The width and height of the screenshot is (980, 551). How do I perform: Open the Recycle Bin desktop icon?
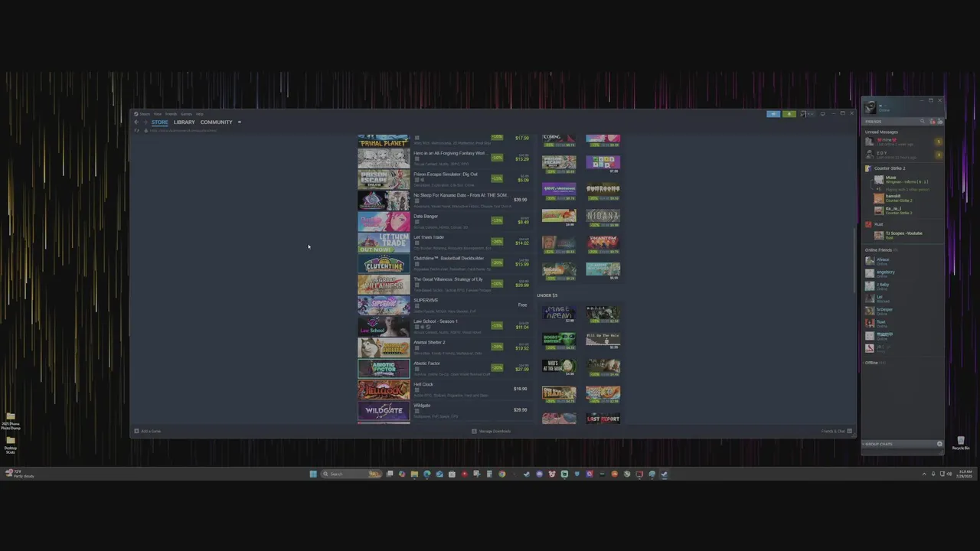click(961, 443)
